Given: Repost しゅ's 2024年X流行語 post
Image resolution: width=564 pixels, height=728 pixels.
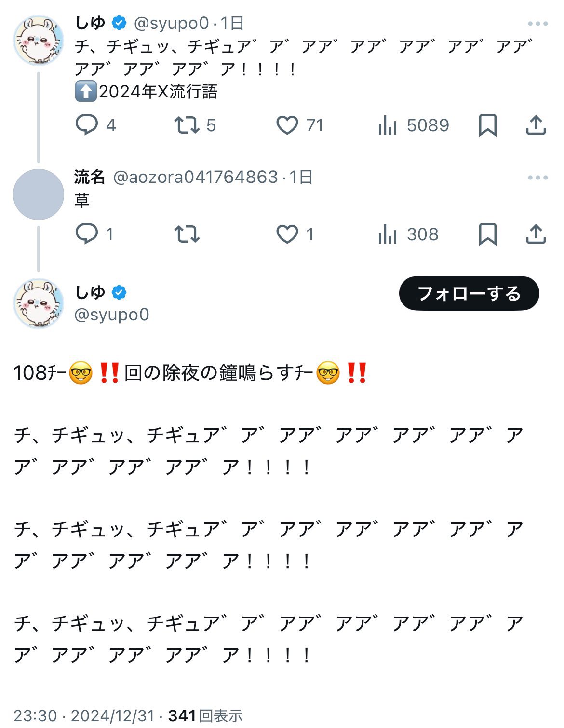Looking at the screenshot, I should click(187, 125).
